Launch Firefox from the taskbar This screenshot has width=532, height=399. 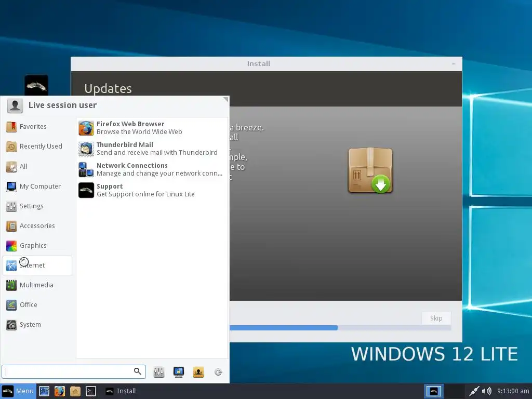(x=60, y=391)
